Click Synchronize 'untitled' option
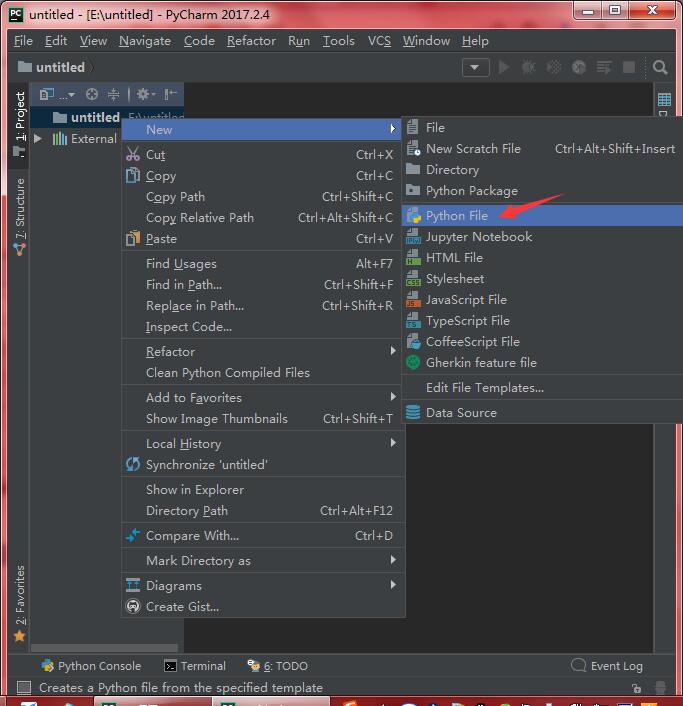Viewport: 683px width, 706px height. pos(262,464)
